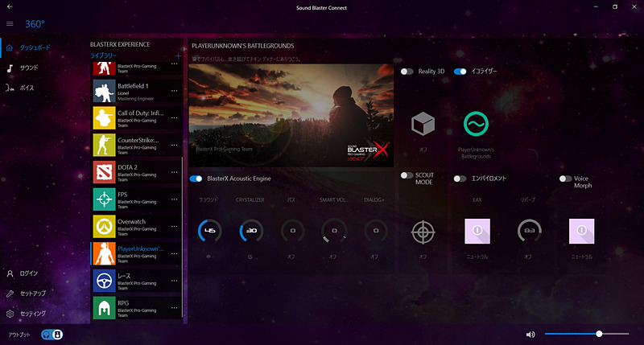644x345 pixels.
Task: Select the Overwatch profile icon
Action: 104,226
